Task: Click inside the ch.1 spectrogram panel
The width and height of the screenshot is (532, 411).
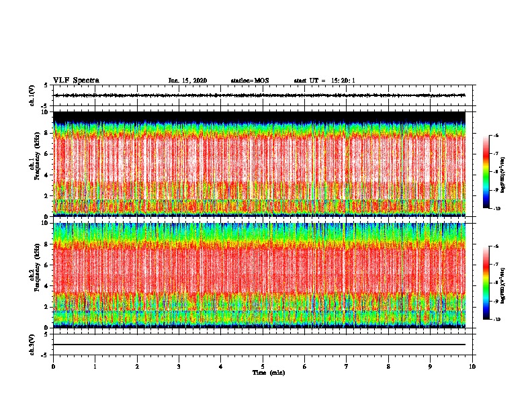Action: (x=259, y=164)
